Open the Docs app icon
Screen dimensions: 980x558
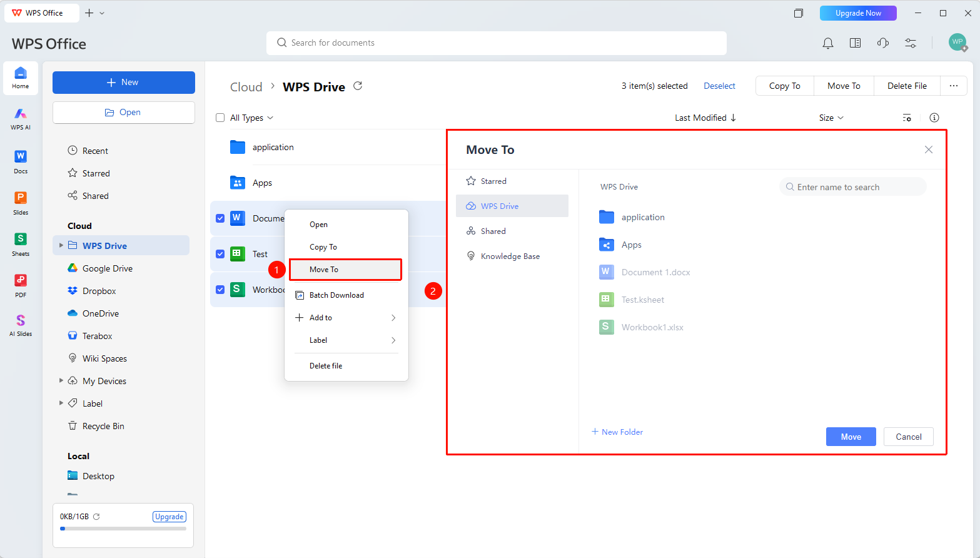coord(21,161)
